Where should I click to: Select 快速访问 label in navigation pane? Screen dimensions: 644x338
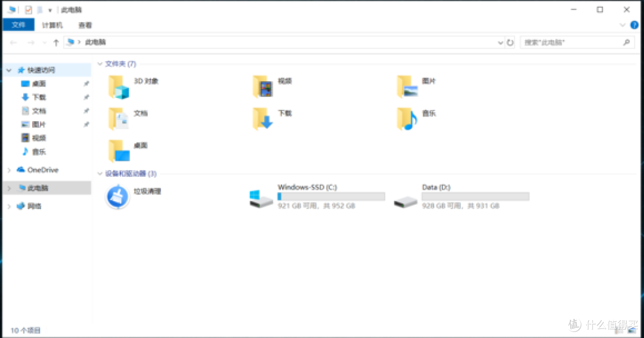click(x=41, y=70)
